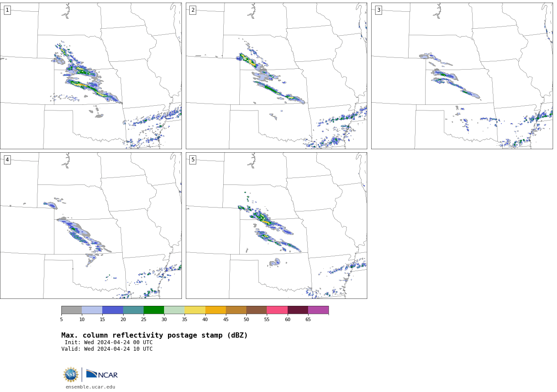Click the colorbar tick label 20

(123, 319)
